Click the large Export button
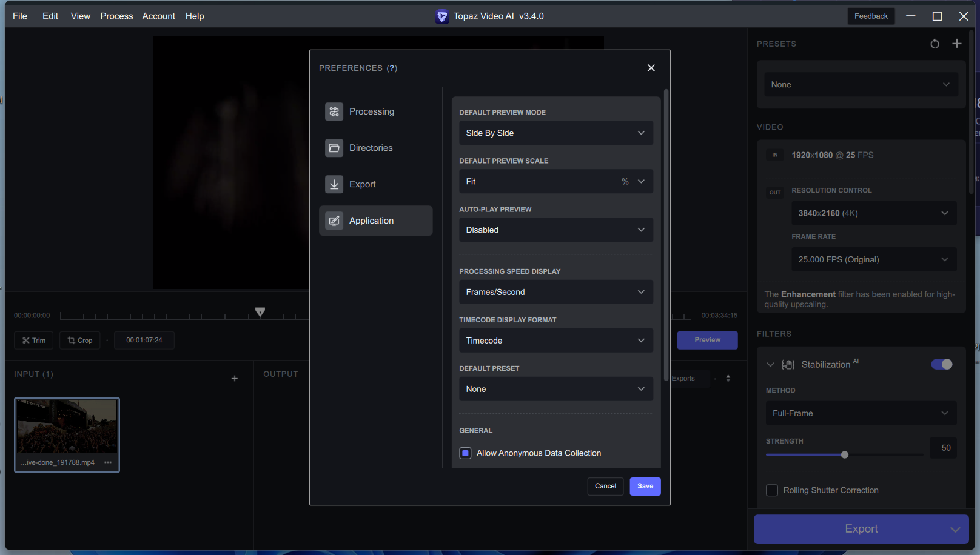Image resolution: width=980 pixels, height=555 pixels. 861,529
